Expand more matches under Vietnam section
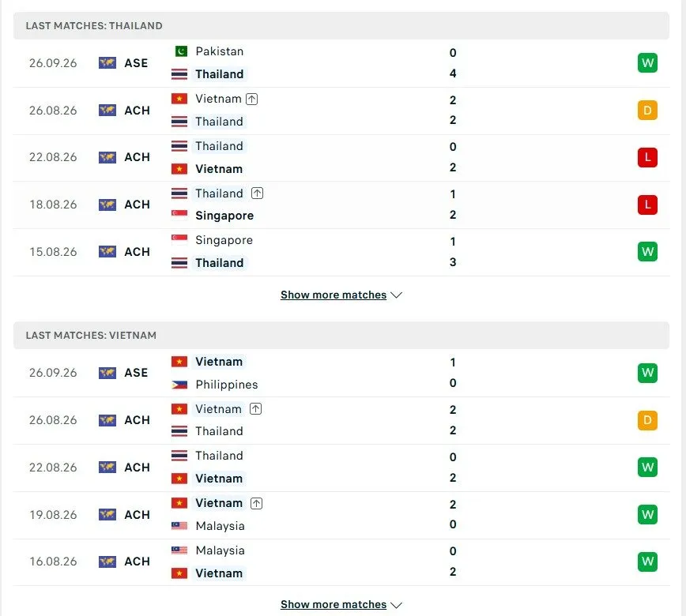The width and height of the screenshot is (686, 616). [x=334, y=605]
